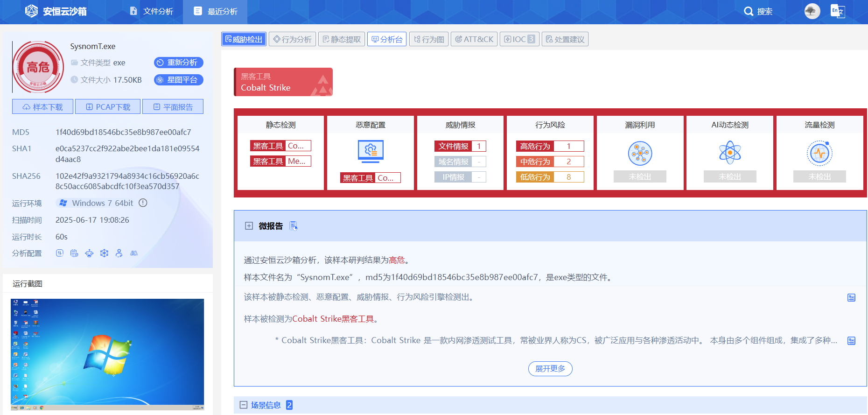
Task: Open the user avatar profile
Action: pyautogui.click(x=812, y=11)
